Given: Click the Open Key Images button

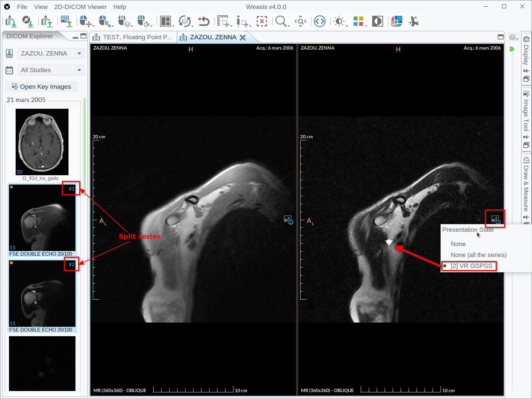Looking at the screenshot, I should coord(42,86).
